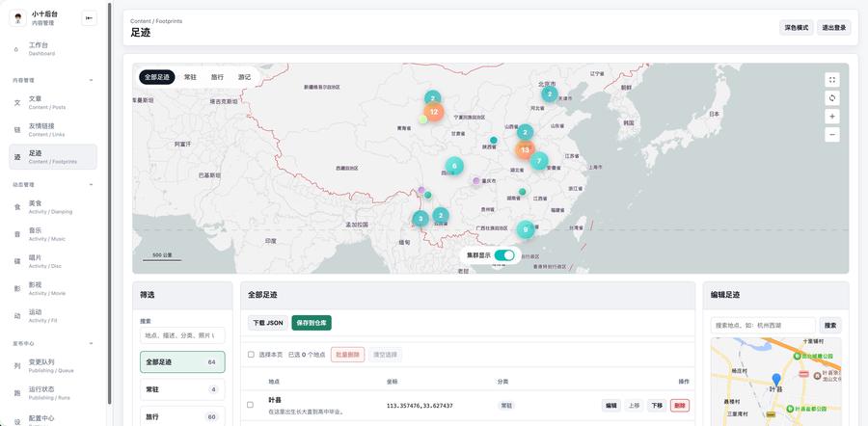Image resolution: width=868 pixels, height=426 pixels.
Task: Switch map filter to 全部足迹 tab
Action: 157,77
